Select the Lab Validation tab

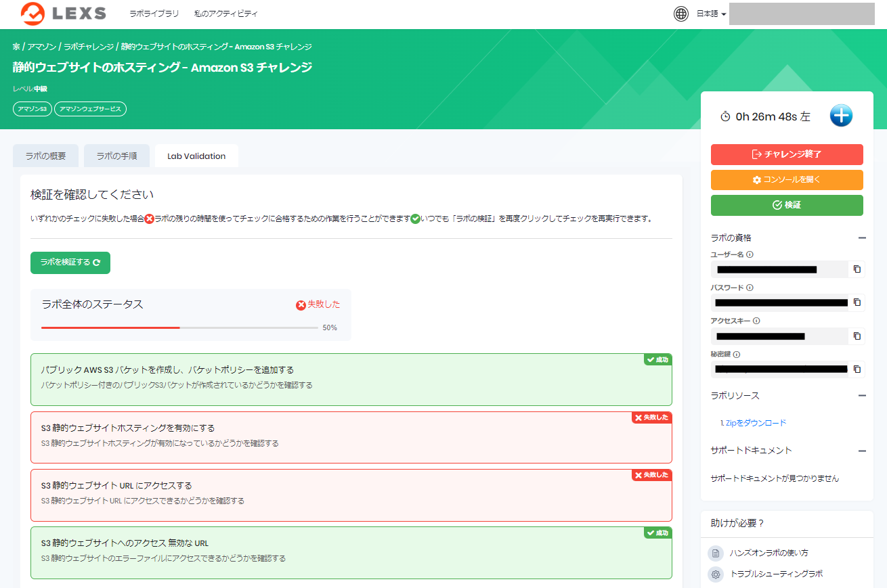coord(196,156)
